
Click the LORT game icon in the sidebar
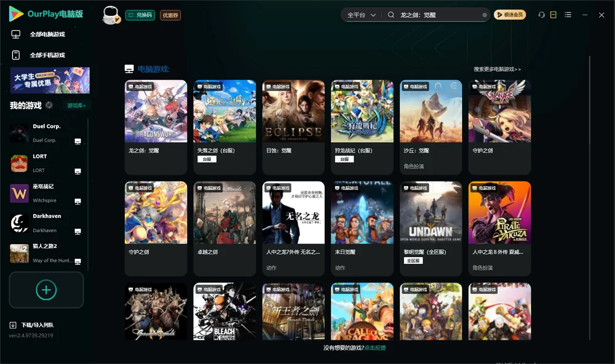[19, 163]
